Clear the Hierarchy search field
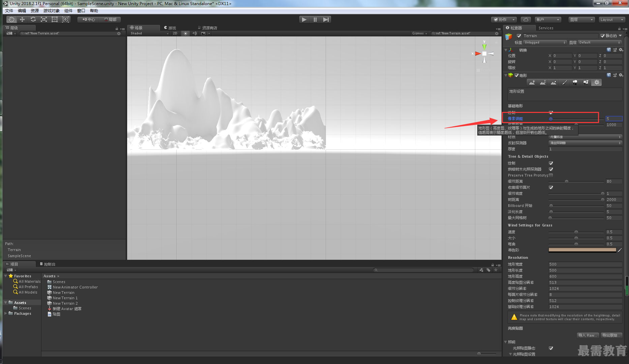This screenshot has height=364, width=629. [x=119, y=33]
